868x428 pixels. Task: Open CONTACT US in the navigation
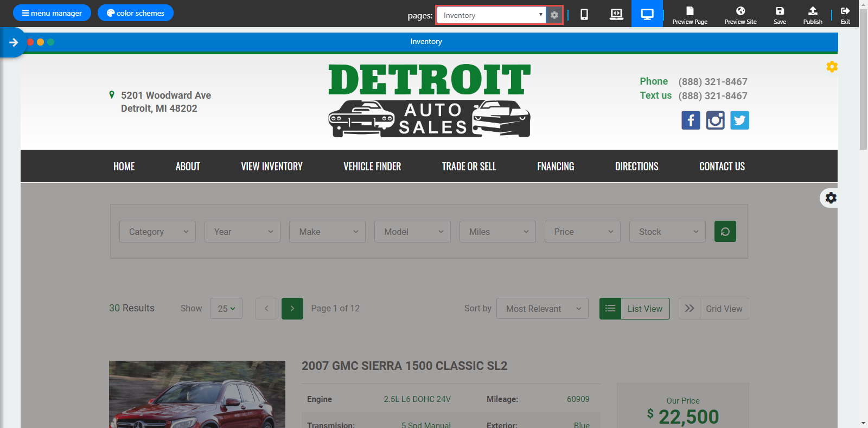(x=722, y=167)
